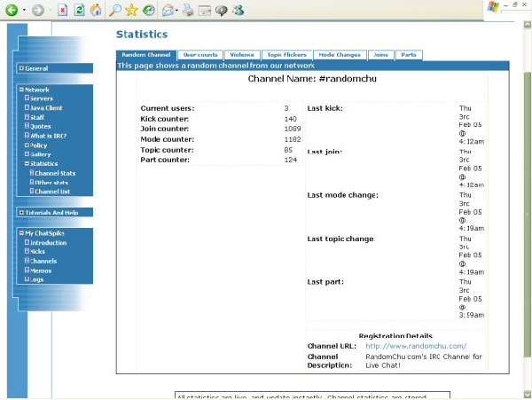
Task: Click the "Last kick:" label
Action: pyautogui.click(x=325, y=108)
